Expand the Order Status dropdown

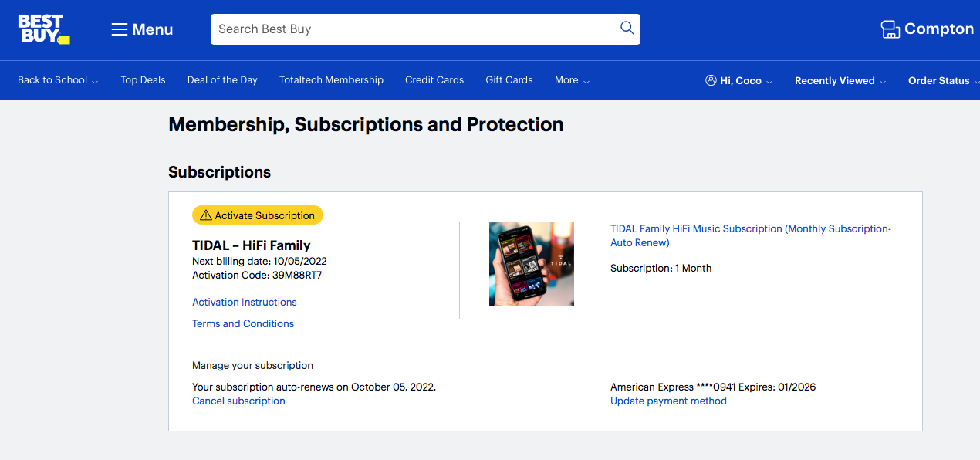(x=943, y=80)
